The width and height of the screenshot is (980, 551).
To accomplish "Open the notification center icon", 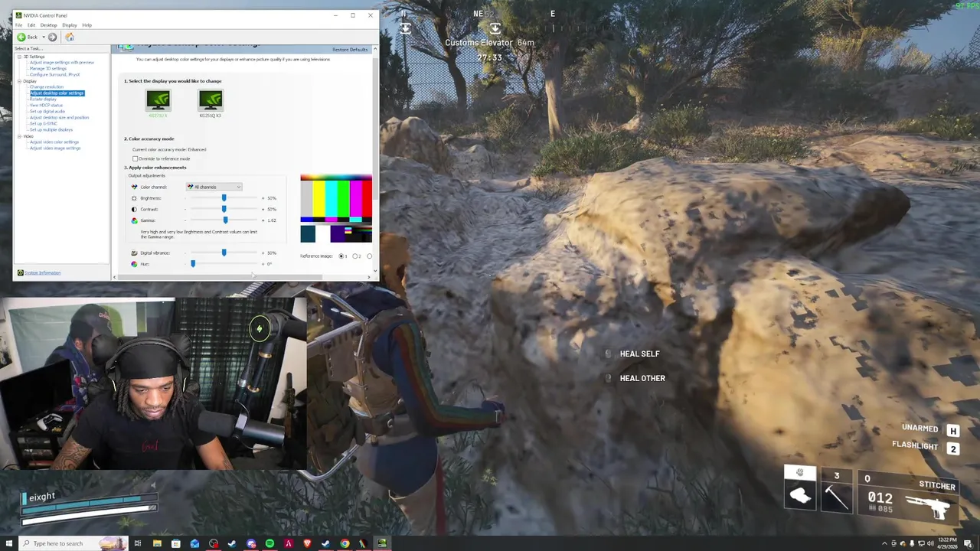I will (x=968, y=543).
